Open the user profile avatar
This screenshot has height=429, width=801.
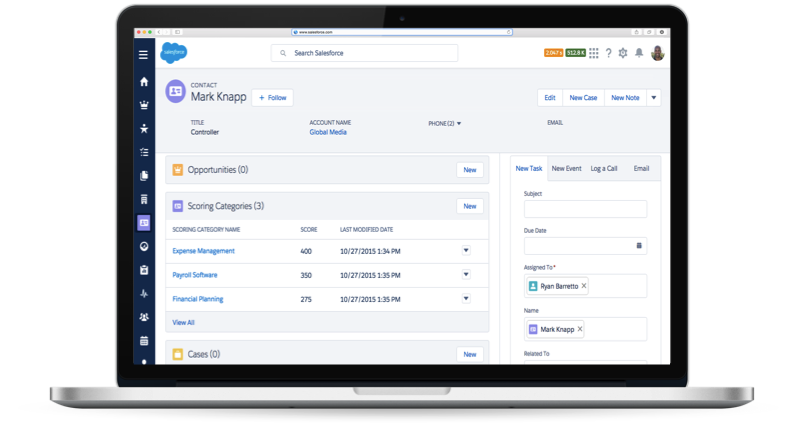pos(657,53)
